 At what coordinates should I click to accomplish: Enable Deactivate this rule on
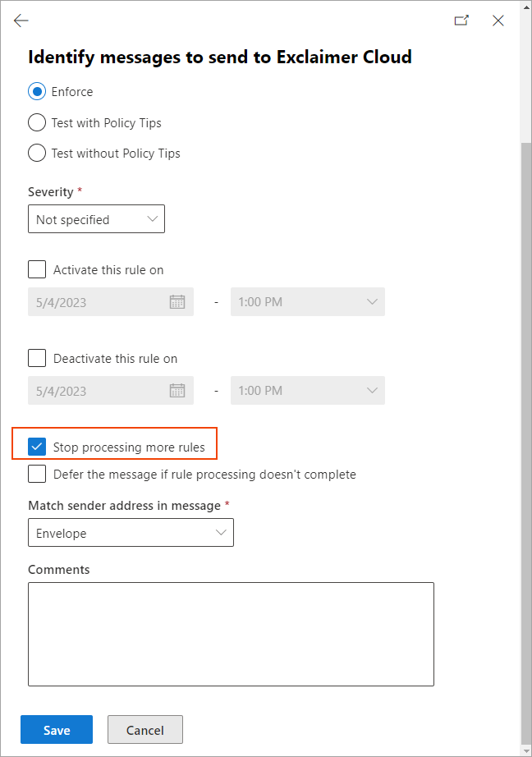(37, 358)
